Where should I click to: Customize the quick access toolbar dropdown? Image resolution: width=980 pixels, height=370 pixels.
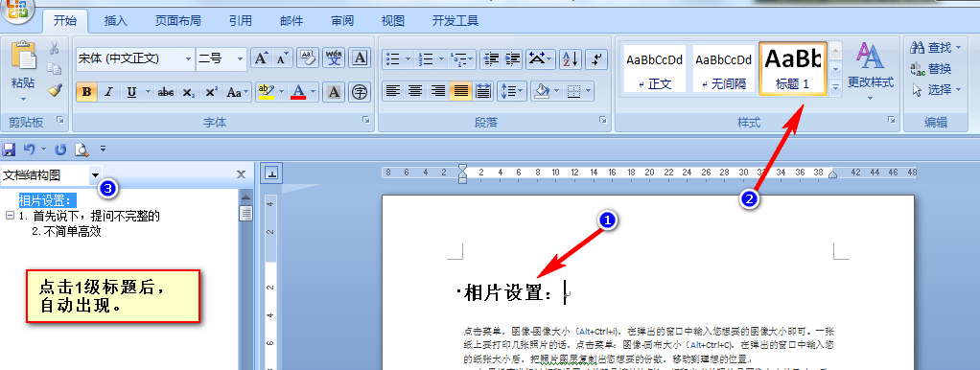coord(104,150)
